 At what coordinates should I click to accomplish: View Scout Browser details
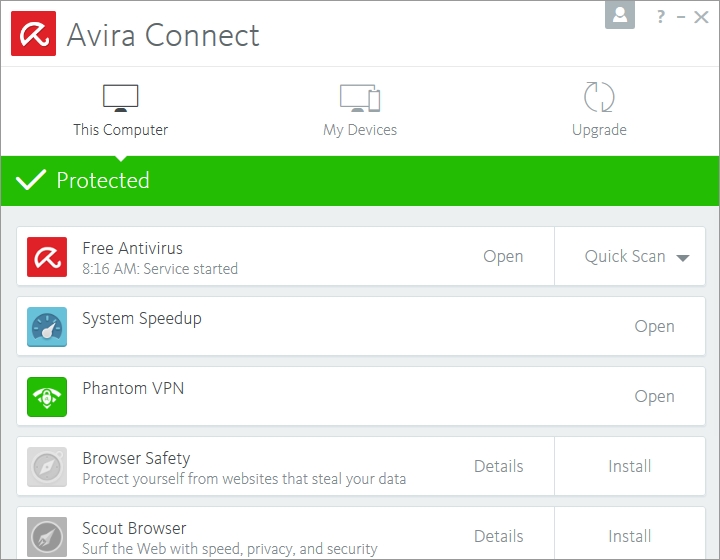[498, 536]
